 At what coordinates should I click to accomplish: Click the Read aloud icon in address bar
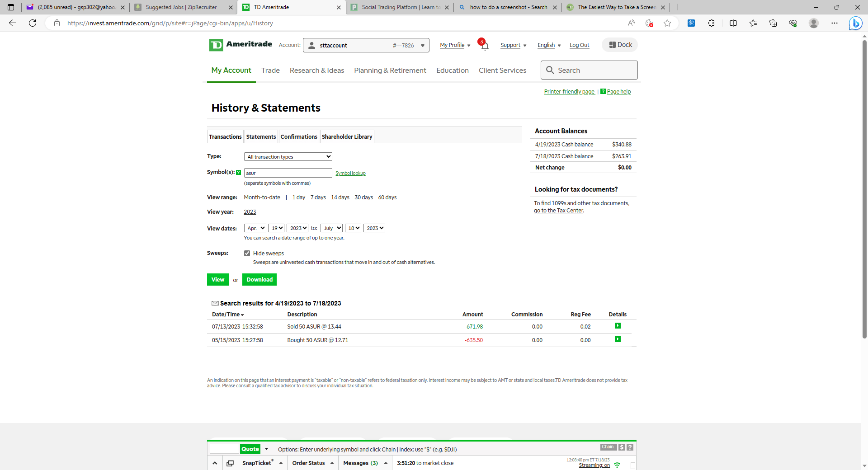pos(631,23)
